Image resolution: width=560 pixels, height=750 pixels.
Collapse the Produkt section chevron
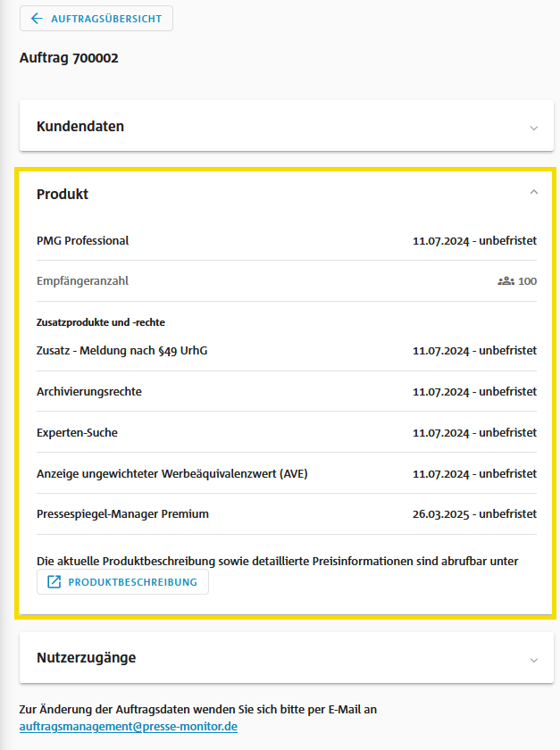pos(534,192)
